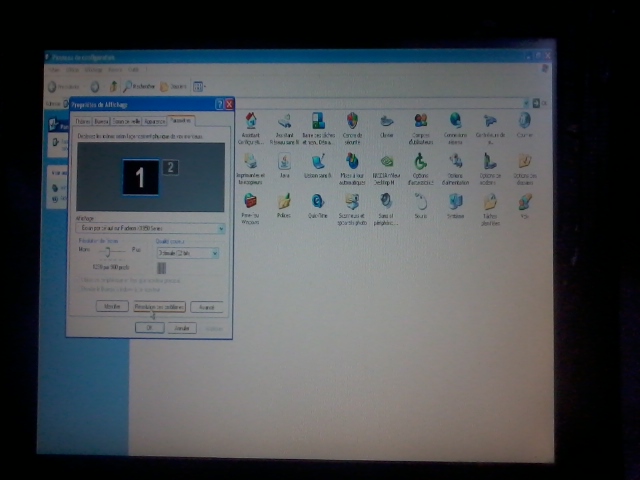
Task: Open NVIDIA nView Desktop Manager icon
Action: (x=386, y=169)
